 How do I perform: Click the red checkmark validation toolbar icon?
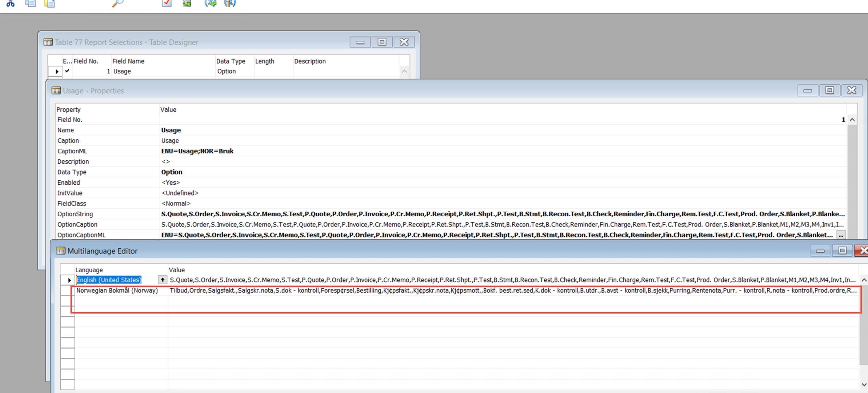pyautogui.click(x=167, y=4)
